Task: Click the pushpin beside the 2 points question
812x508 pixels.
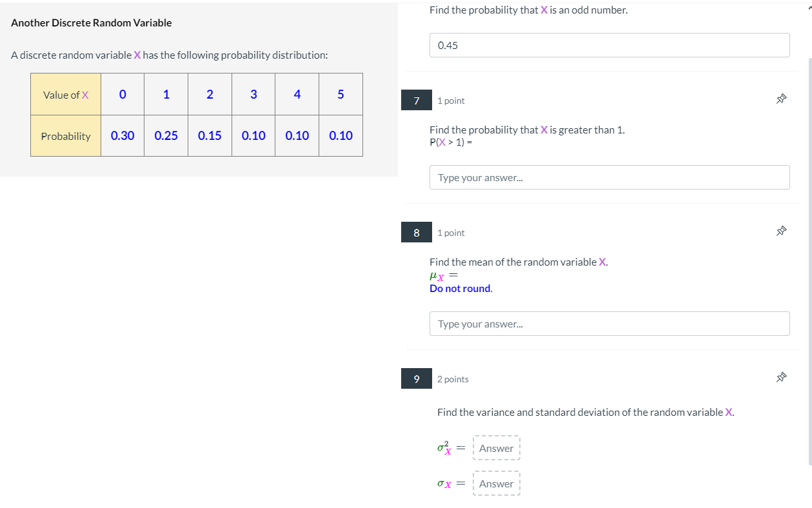Action: [x=781, y=376]
